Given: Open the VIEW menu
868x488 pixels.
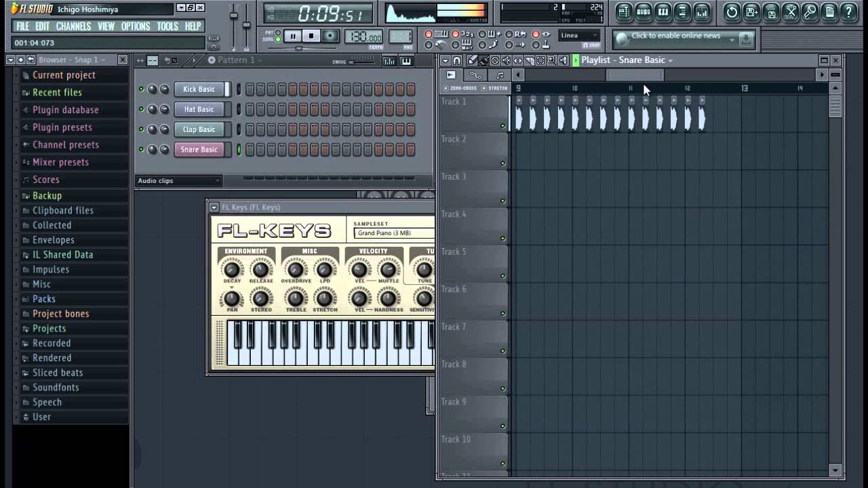Looking at the screenshot, I should [x=106, y=26].
